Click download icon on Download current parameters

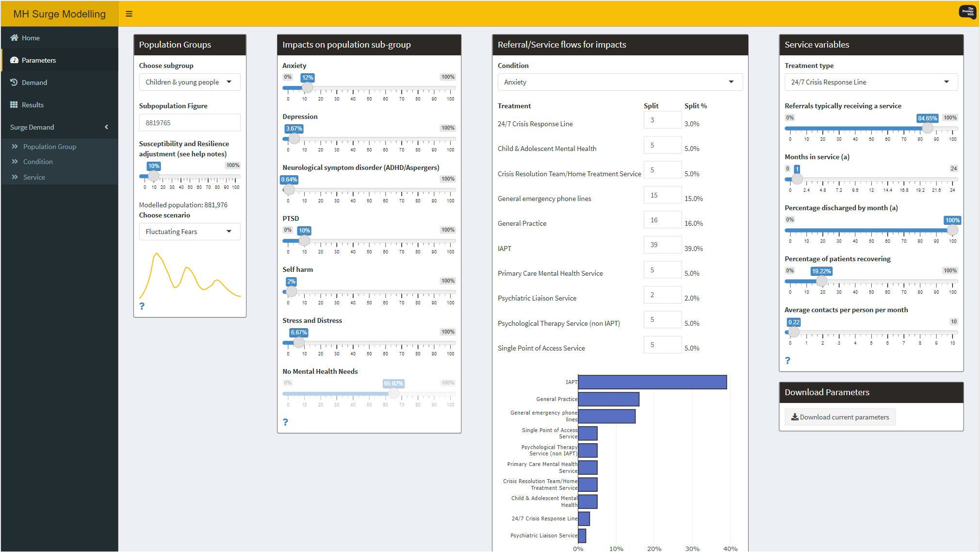(x=795, y=417)
